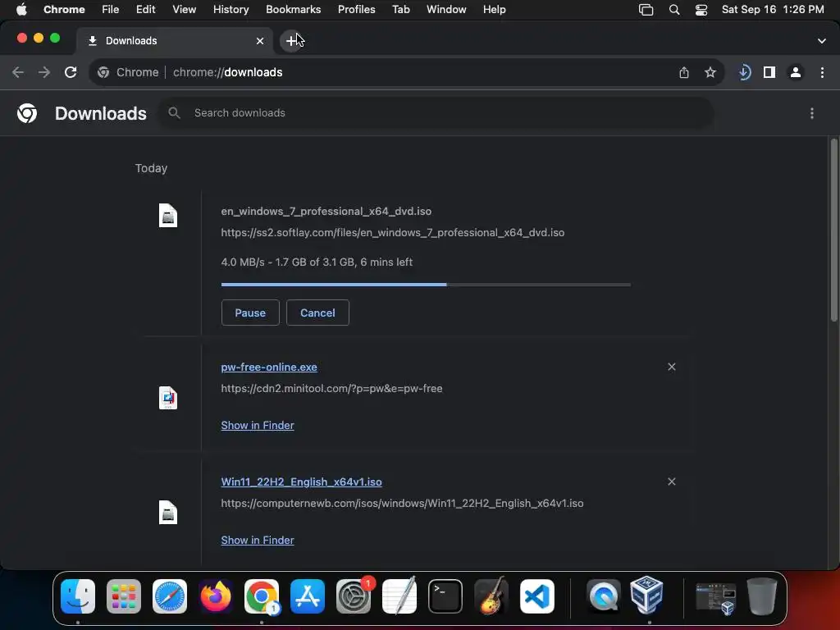Viewport: 840px width, 630px height.
Task: Click the date and time clock
Action: point(773,9)
